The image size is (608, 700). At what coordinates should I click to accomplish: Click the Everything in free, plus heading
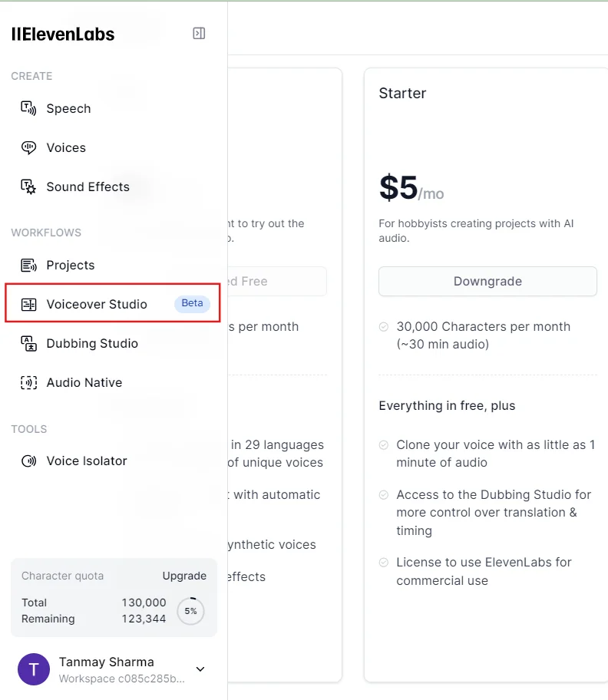pyautogui.click(x=447, y=406)
